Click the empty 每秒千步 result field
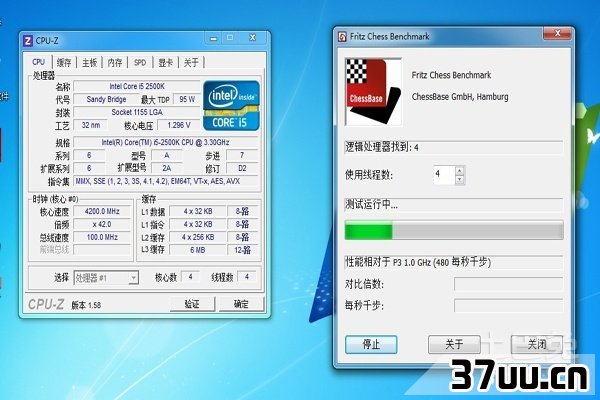The height and width of the screenshot is (400, 600). click(x=508, y=306)
